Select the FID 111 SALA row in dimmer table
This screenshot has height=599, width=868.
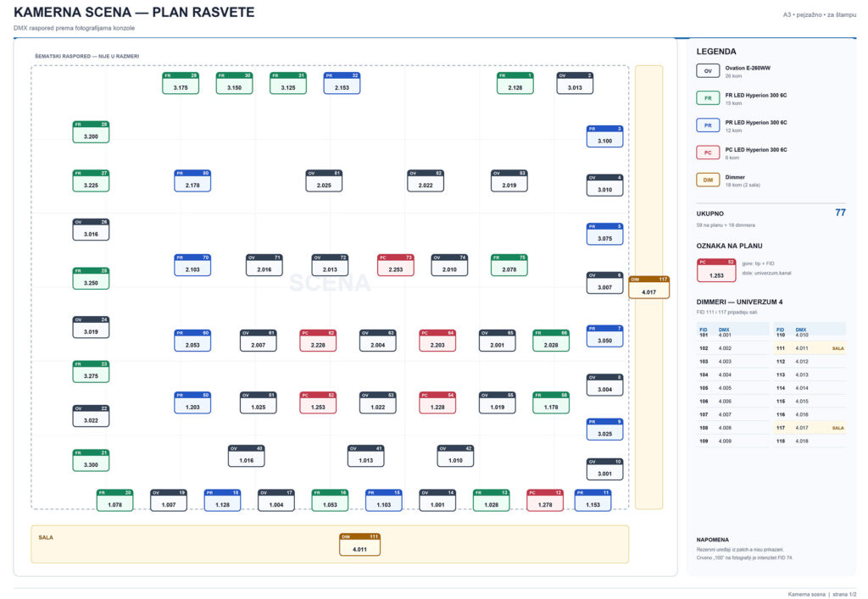tap(810, 348)
